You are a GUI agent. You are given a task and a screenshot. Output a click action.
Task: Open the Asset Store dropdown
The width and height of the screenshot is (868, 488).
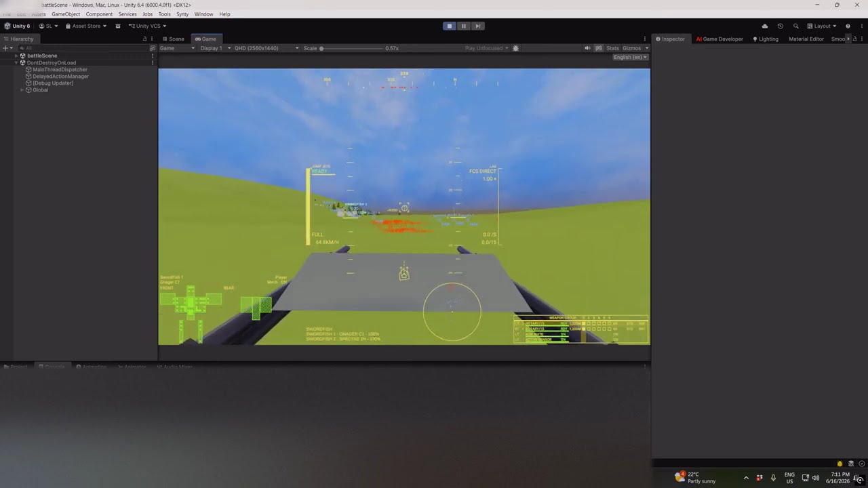[86, 26]
